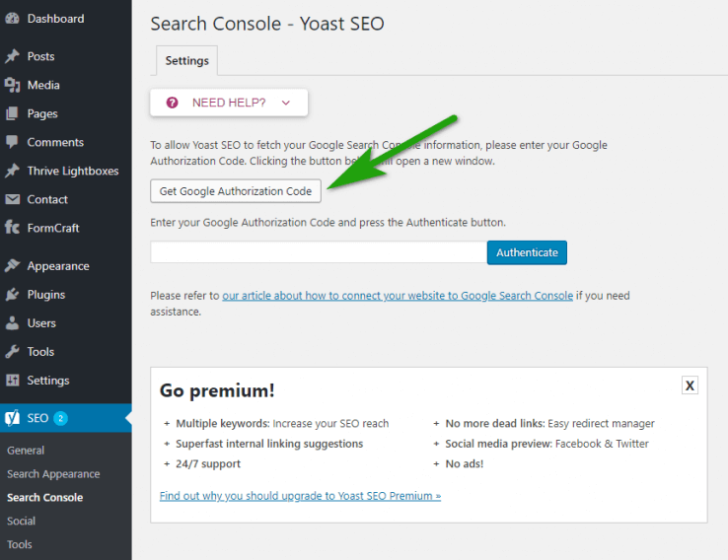Expand the Need Help chevron arrow
The height and width of the screenshot is (560, 728).
(285, 103)
